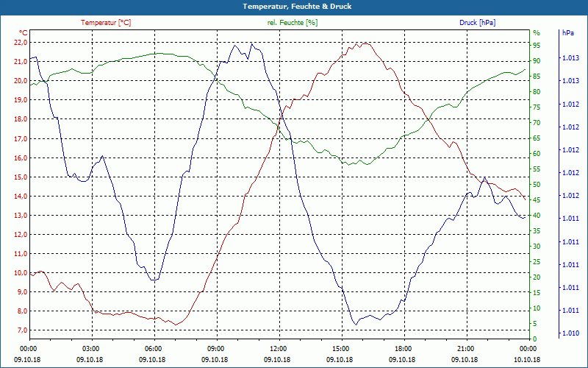Select the blue 'Druck [hPa]' legend label
The height and width of the screenshot is (368, 588).
click(477, 23)
